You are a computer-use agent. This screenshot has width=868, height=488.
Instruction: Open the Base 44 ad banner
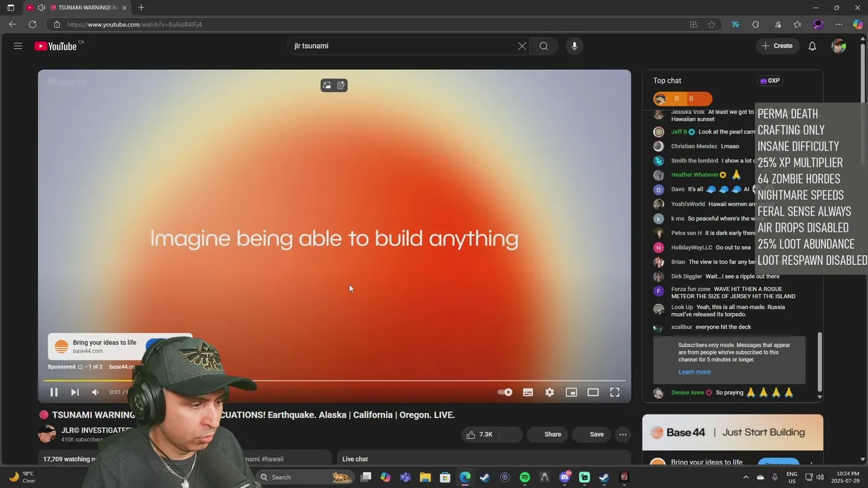[x=732, y=432]
